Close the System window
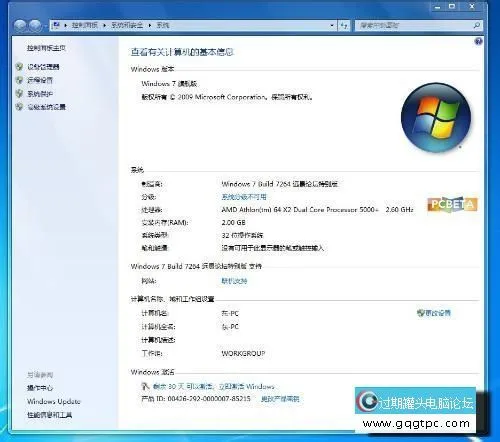500x442 pixels. pyautogui.click(x=472, y=7)
